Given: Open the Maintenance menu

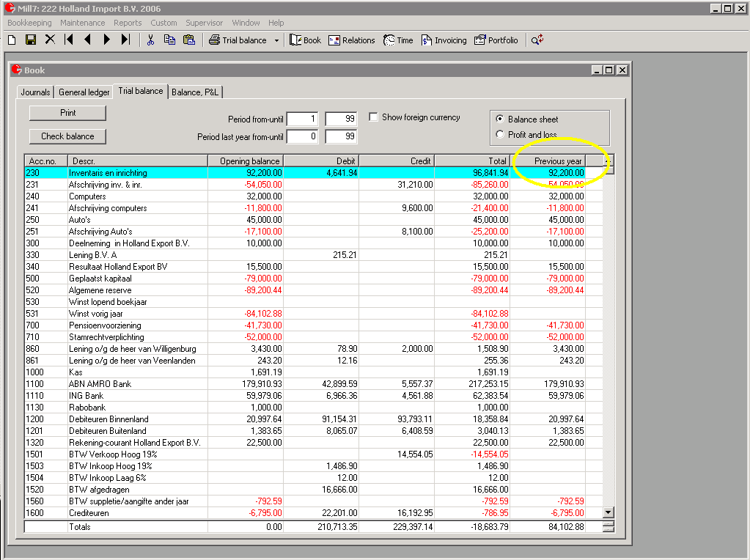Looking at the screenshot, I should pyautogui.click(x=82, y=23).
